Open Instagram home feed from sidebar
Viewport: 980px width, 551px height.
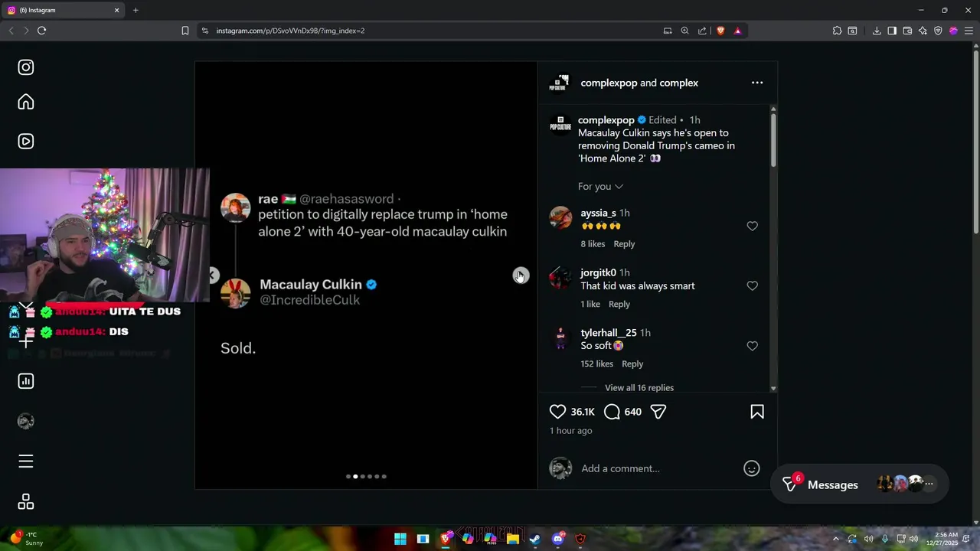coord(26,103)
